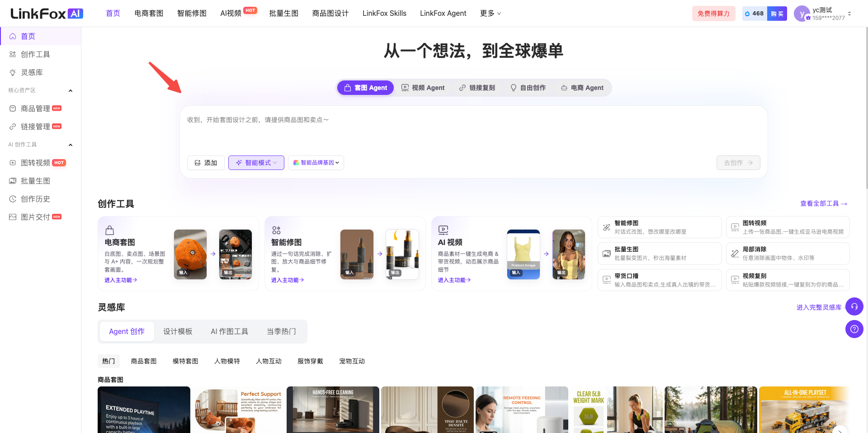Go to 创作工具 in the sidebar
Viewport: 868px width, 433px height.
(x=41, y=54)
